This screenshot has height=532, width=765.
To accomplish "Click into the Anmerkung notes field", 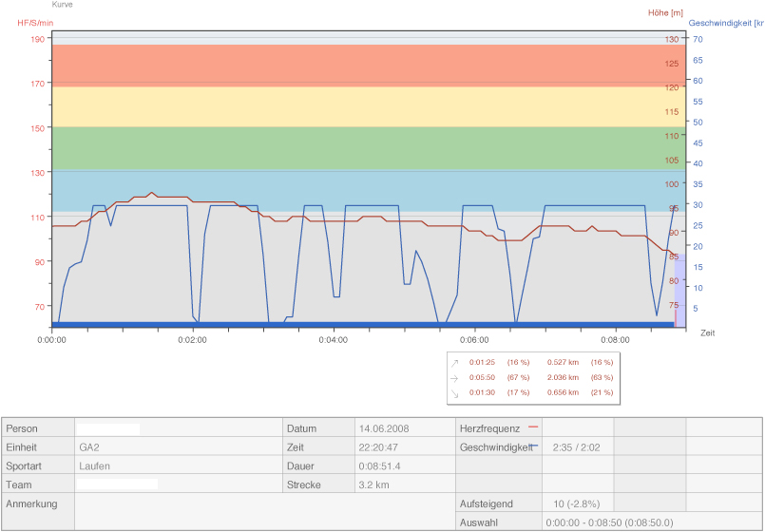I will [178, 511].
